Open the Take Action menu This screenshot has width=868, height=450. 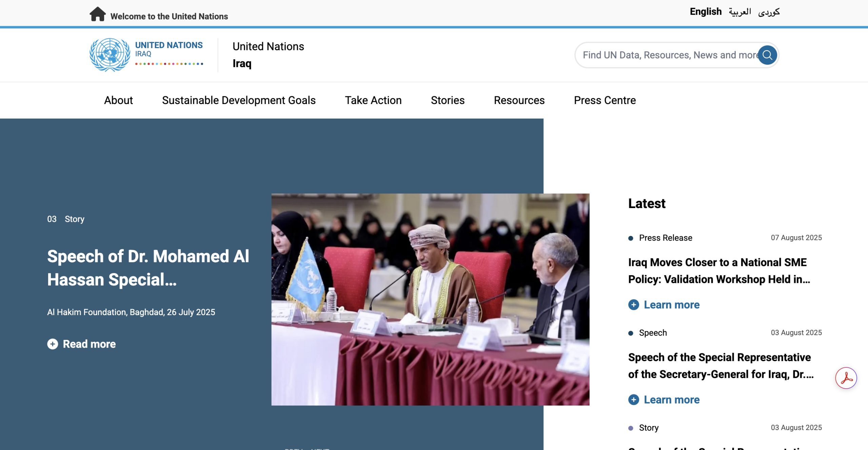coord(373,100)
